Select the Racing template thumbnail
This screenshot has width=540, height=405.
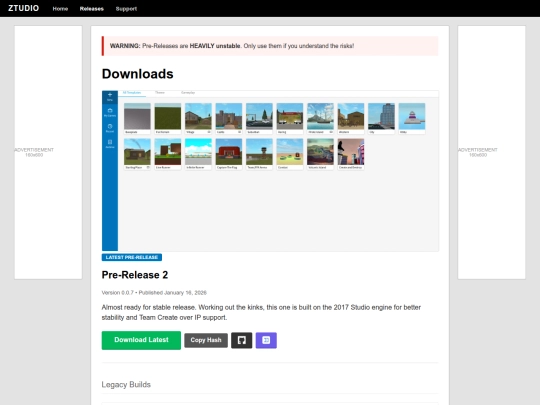[x=290, y=118]
